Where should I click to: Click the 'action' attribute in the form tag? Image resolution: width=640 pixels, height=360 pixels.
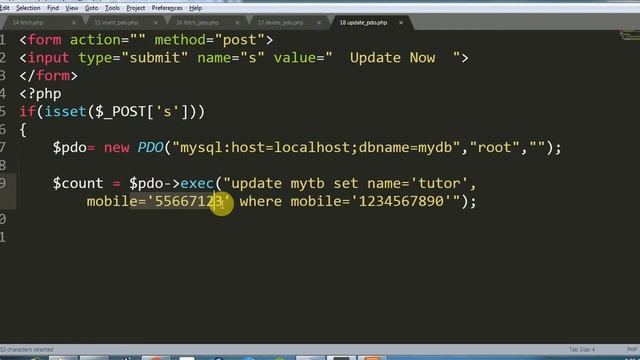[x=95, y=40]
